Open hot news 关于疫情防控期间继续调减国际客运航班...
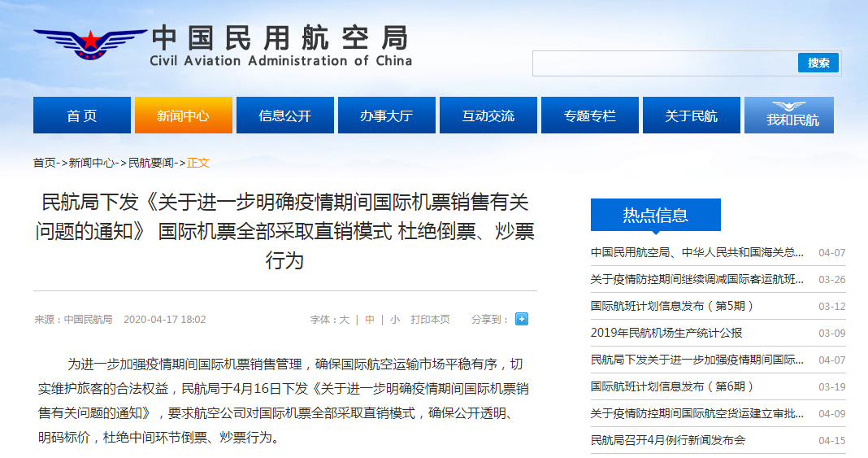This screenshot has height=458, width=868. 697,279
